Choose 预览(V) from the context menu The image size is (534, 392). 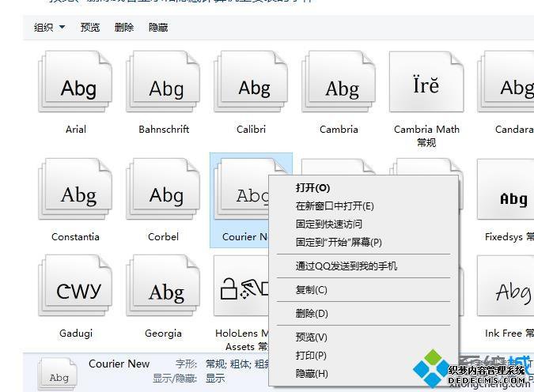point(364,337)
